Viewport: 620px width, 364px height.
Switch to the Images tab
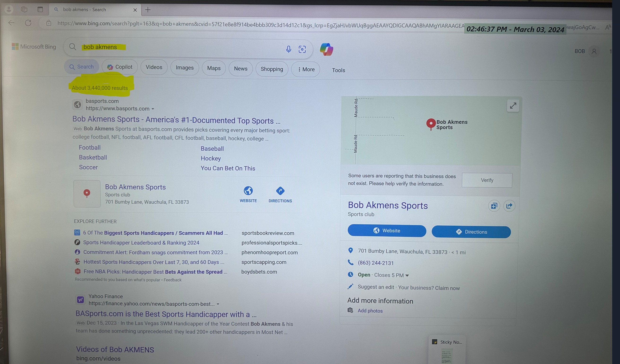click(x=185, y=68)
